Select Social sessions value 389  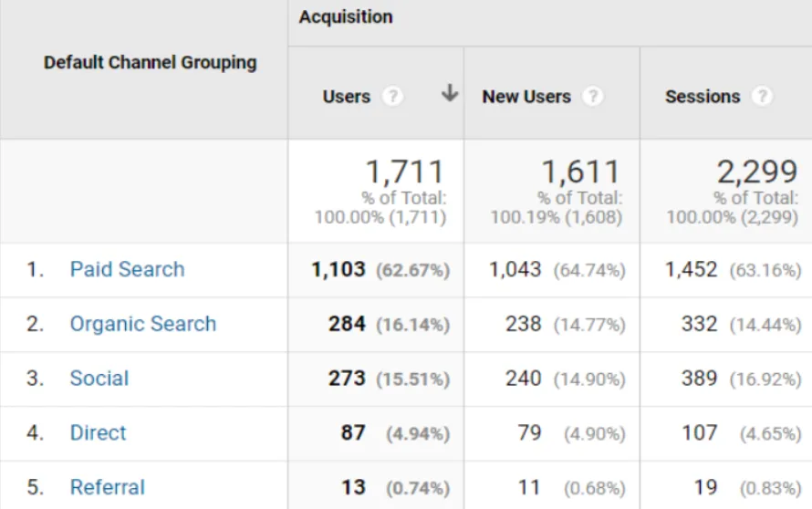point(700,378)
